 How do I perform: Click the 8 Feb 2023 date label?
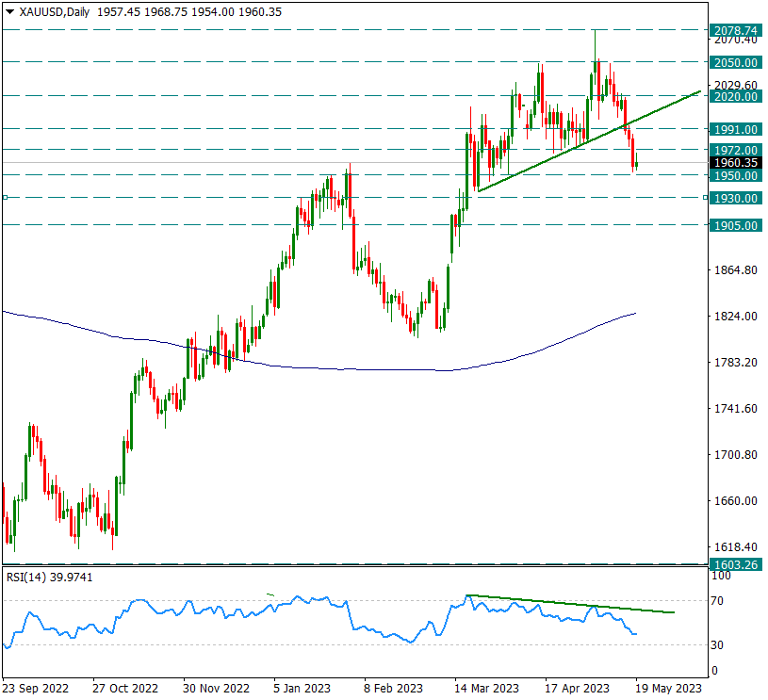(393, 689)
